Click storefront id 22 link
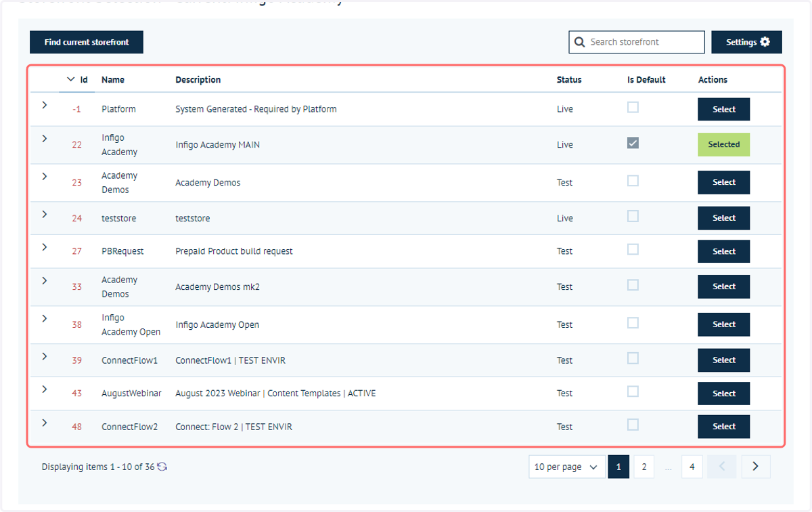 pyautogui.click(x=76, y=145)
